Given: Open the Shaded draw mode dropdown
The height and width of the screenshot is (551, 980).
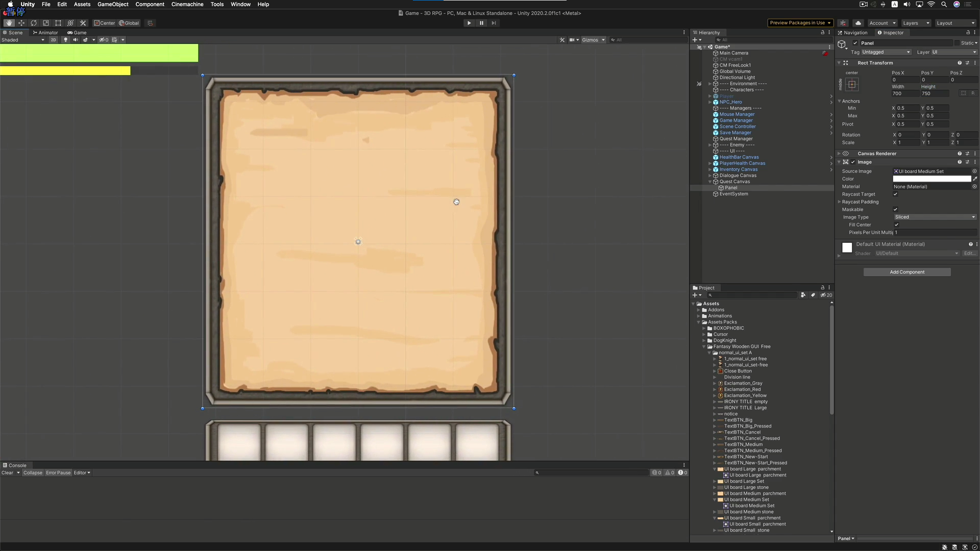Looking at the screenshot, I should (22, 40).
